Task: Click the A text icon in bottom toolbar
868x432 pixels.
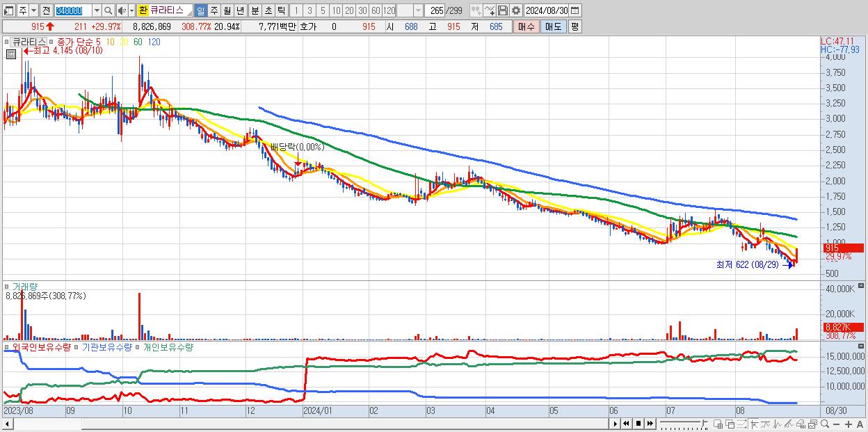Action: point(860,424)
